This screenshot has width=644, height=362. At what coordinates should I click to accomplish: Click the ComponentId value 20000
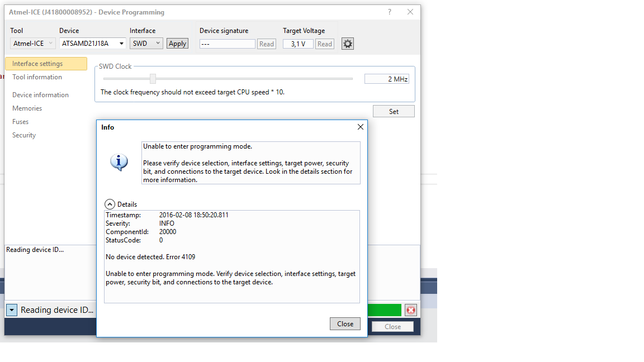[x=168, y=232]
